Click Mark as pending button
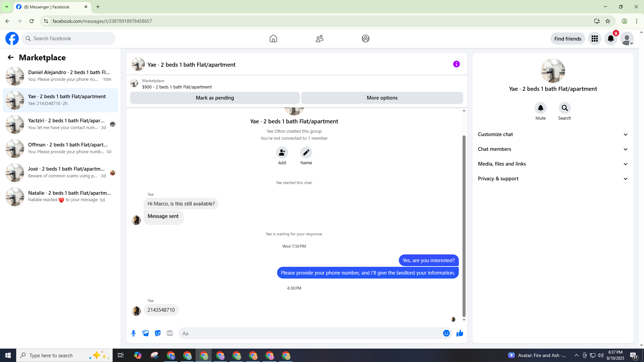Viewport: 644px width, 362px height. [215, 98]
